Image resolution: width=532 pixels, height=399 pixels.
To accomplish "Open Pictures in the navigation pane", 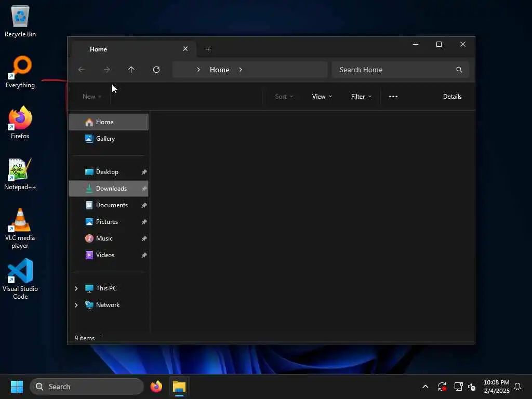I will (x=109, y=221).
